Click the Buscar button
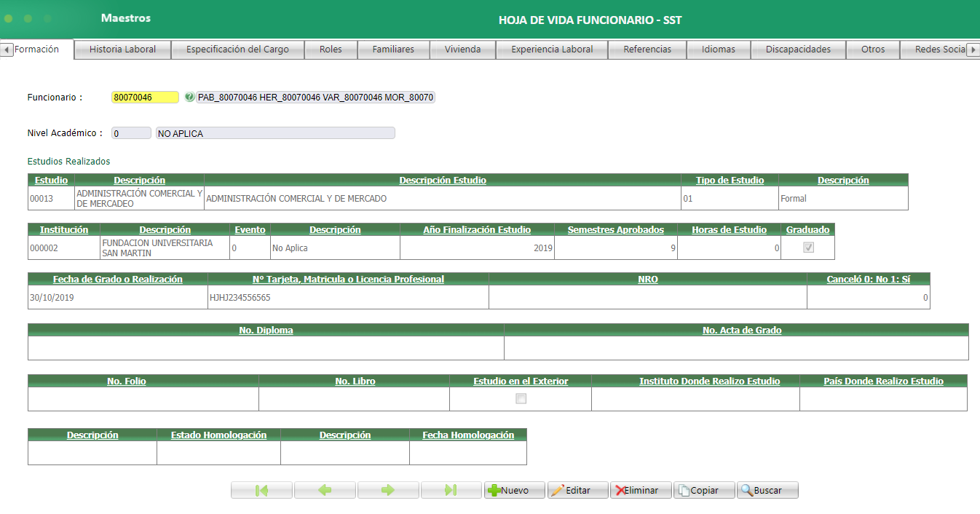Screen dimensions: 980x514 click(767, 490)
